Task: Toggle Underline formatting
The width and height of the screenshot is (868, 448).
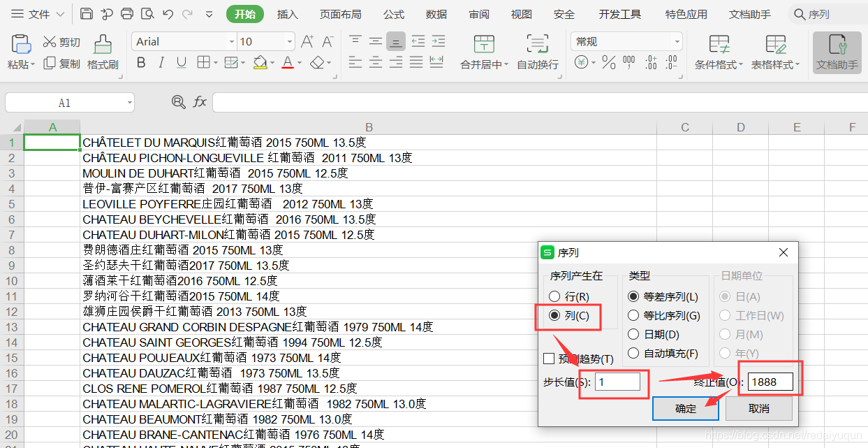Action: (182, 63)
